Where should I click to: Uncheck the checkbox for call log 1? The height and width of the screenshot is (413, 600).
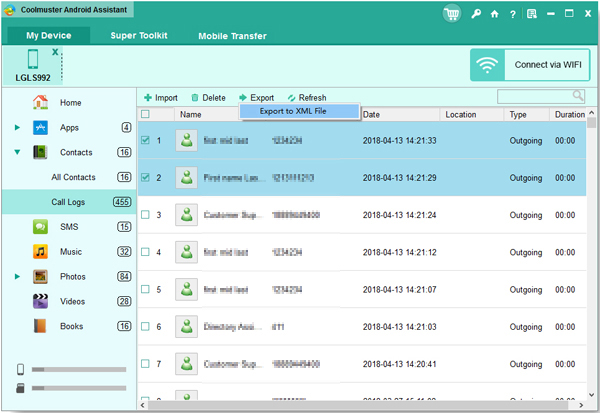[145, 140]
